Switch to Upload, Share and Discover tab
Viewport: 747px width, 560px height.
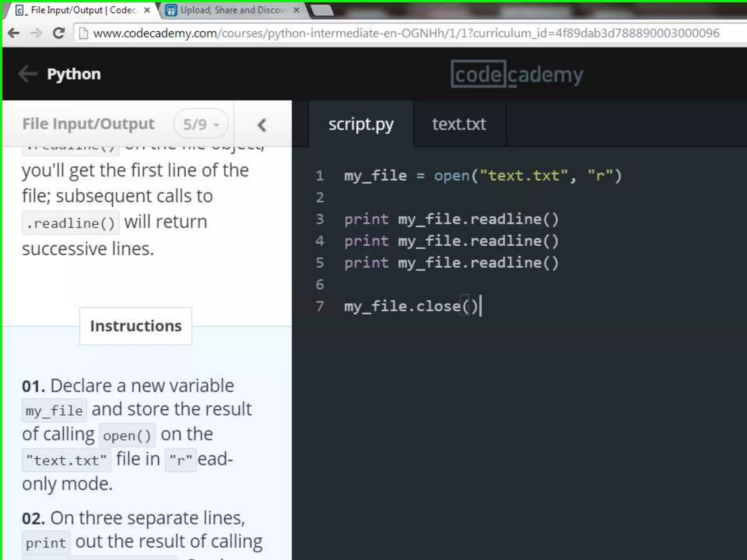pyautogui.click(x=233, y=10)
